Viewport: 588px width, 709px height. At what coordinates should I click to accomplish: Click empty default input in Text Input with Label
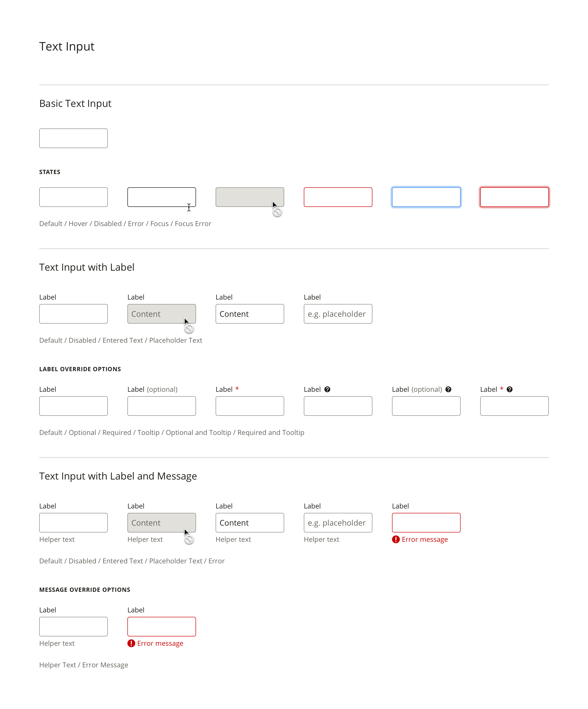click(73, 314)
